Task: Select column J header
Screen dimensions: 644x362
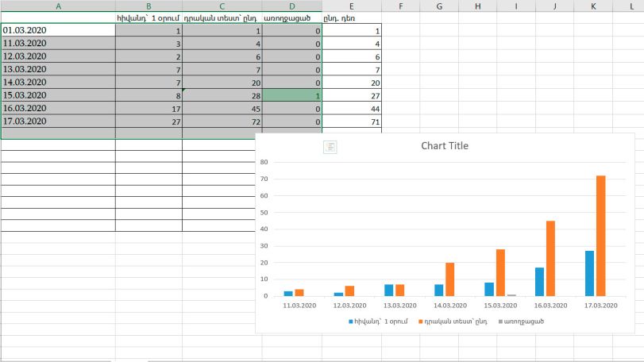Action: pos(555,6)
